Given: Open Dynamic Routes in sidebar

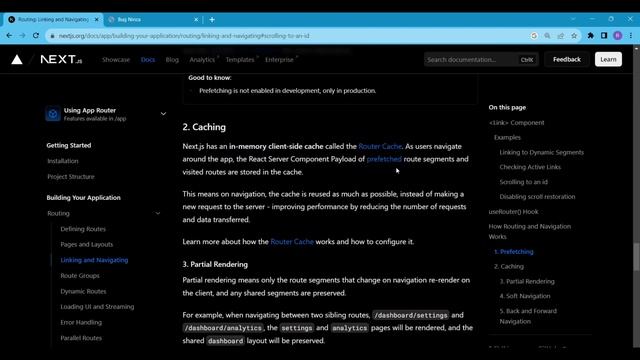Looking at the screenshot, I should pos(83,291).
